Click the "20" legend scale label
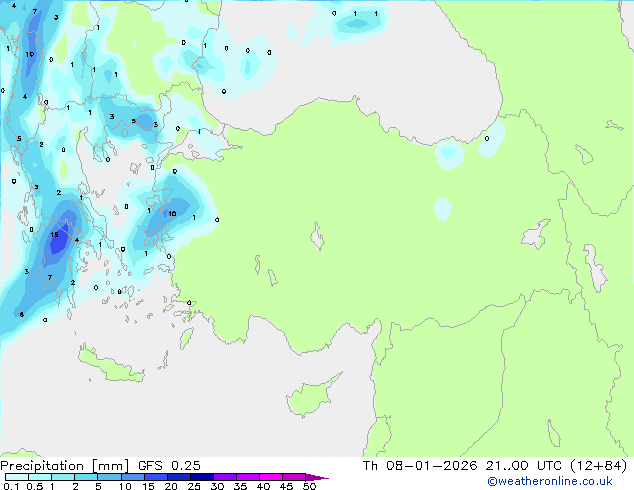The image size is (634, 490). pyautogui.click(x=171, y=486)
